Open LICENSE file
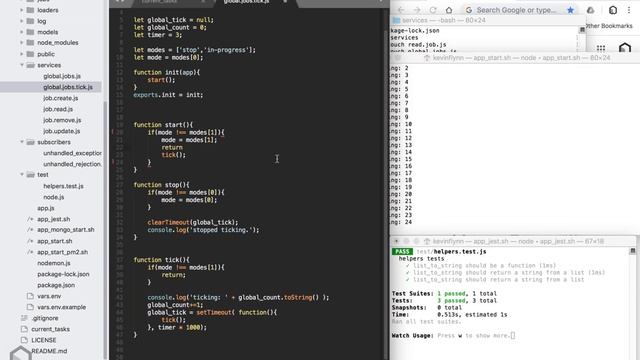Screen dimensions: 640x360 (x=44, y=340)
